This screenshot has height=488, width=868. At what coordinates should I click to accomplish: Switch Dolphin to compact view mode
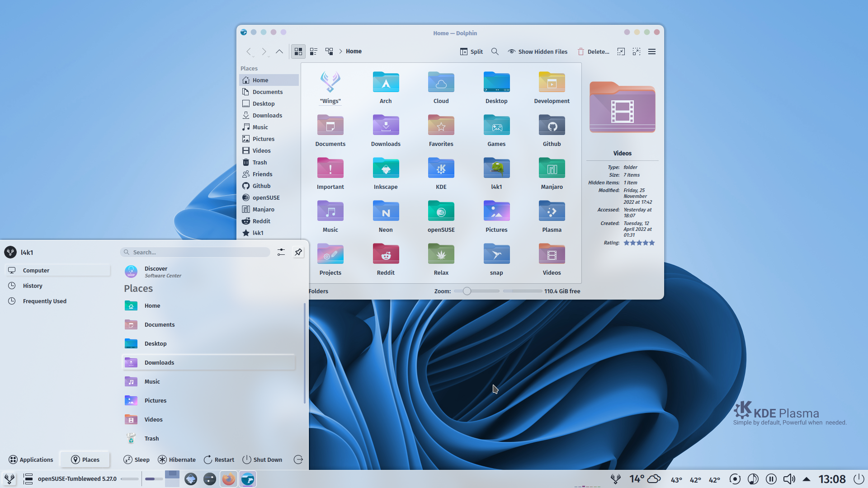click(x=314, y=52)
